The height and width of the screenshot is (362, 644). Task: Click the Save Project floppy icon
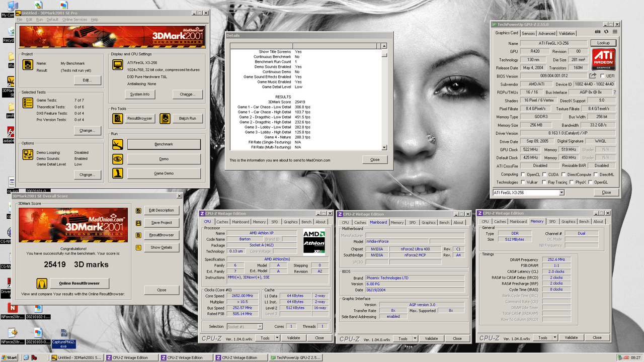click(x=138, y=223)
